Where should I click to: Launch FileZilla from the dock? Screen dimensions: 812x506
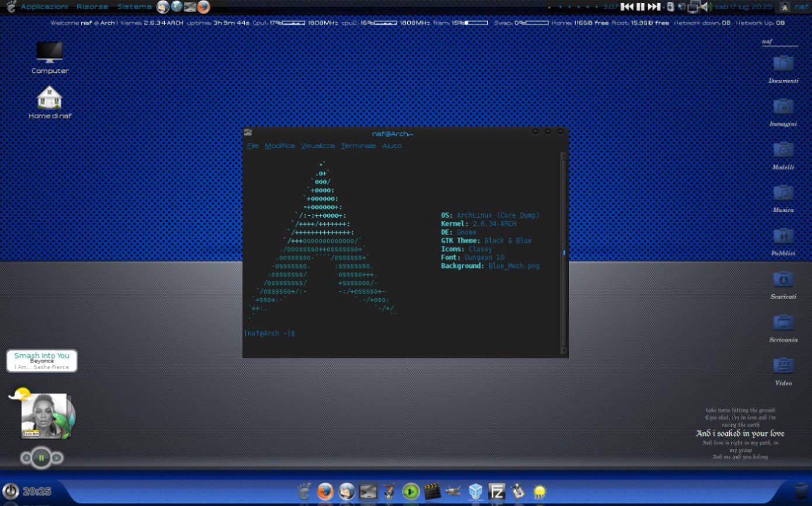point(497,491)
